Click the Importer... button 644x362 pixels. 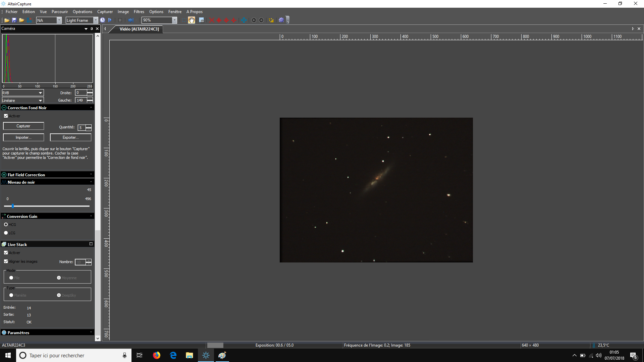[x=23, y=137]
